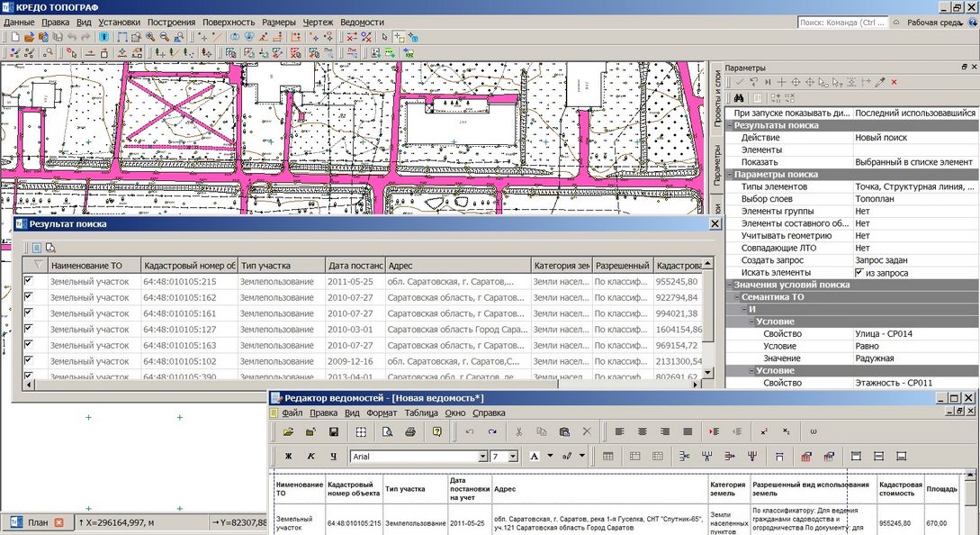Uncheck the row with cadastral number 64:48:010105:161
The image size is (980, 535).
[28, 313]
